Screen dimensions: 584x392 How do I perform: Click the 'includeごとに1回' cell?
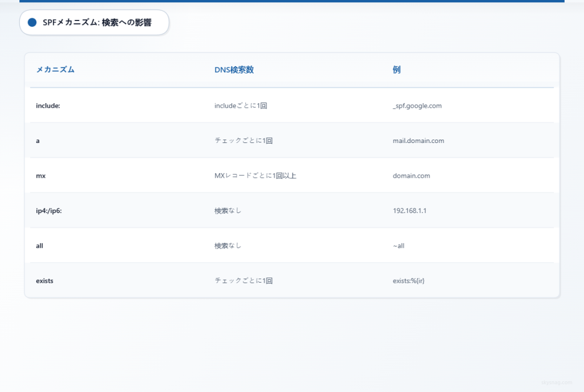pos(241,105)
